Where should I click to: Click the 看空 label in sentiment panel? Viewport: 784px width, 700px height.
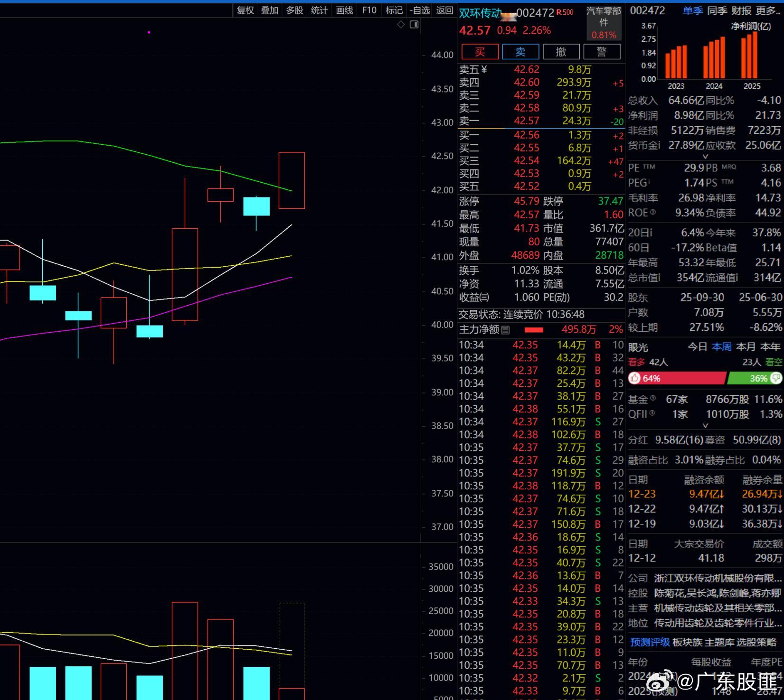pos(774,362)
